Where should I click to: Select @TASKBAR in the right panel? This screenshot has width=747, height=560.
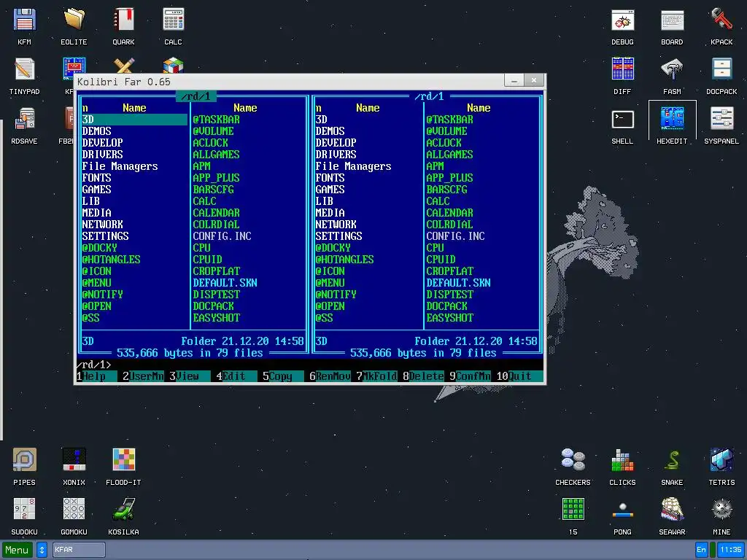pos(449,120)
